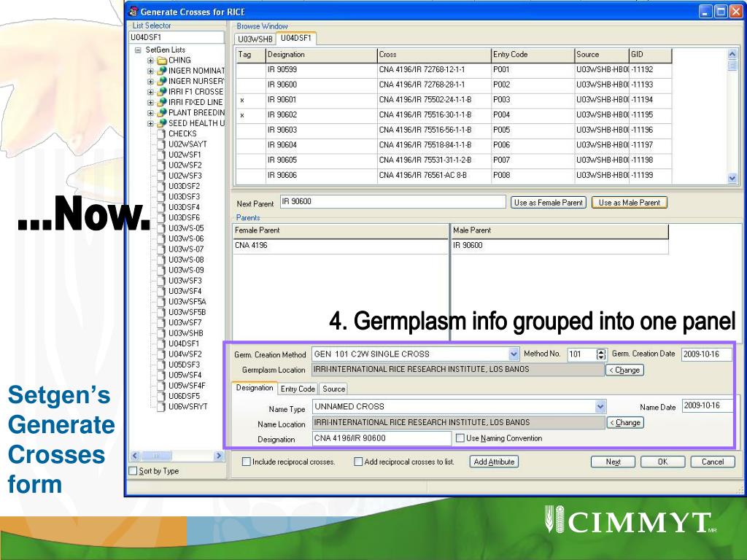The width and height of the screenshot is (747, 560).
Task: Toggle Add reciprocal crosses to list checkbox
Action: [358, 462]
